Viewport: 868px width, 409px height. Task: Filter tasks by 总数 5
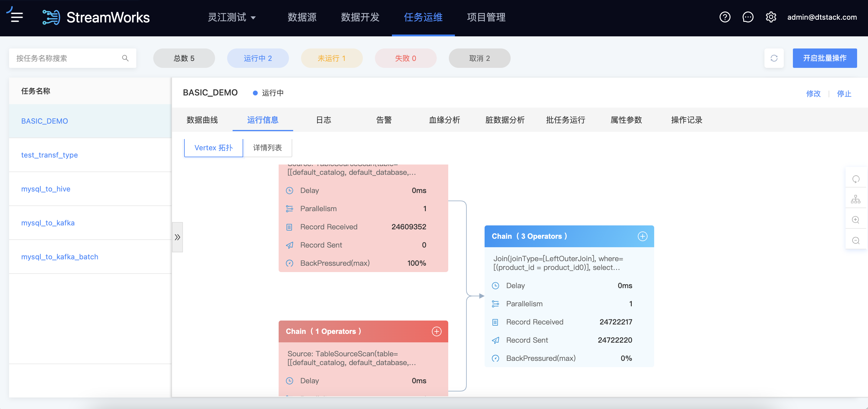point(184,58)
